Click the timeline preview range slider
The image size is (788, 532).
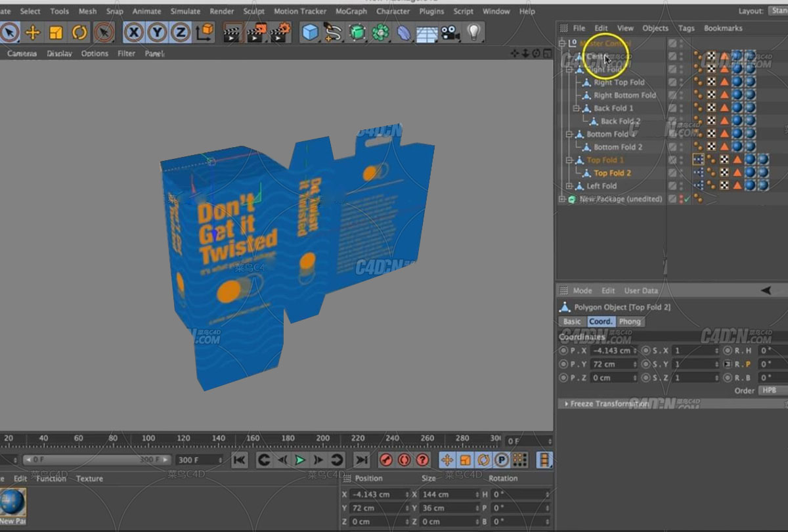(97, 460)
